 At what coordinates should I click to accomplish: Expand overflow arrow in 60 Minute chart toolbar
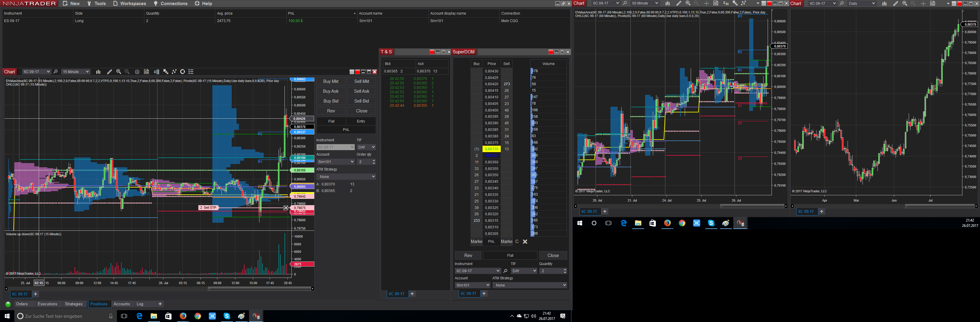point(758,3)
